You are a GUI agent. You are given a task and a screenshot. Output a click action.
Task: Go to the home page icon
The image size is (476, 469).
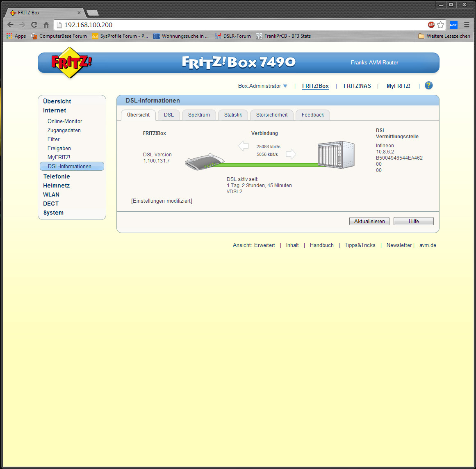[x=46, y=25]
